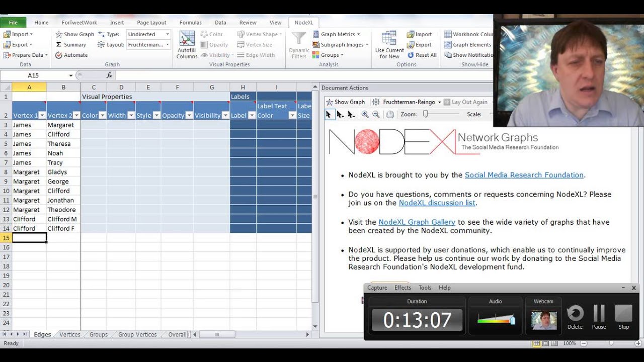Open the Group Vertices worksheet tab
Viewport: 644px width, 362px height.
coord(137,334)
